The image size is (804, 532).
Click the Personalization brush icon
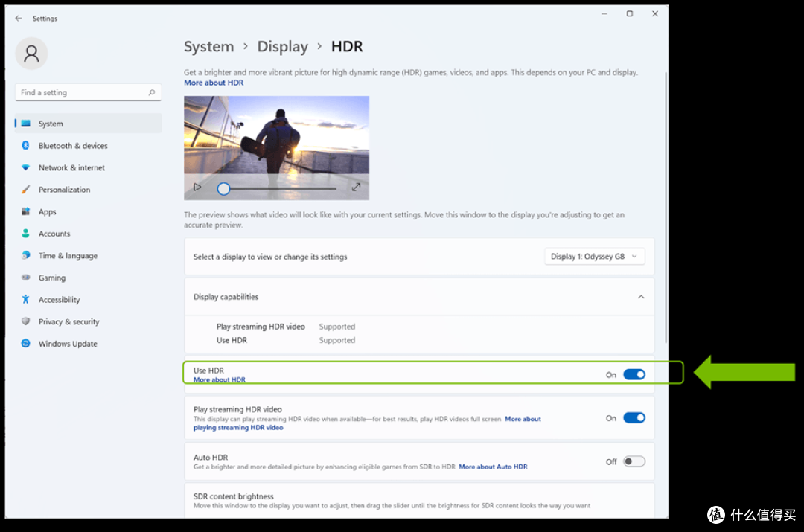[25, 190]
